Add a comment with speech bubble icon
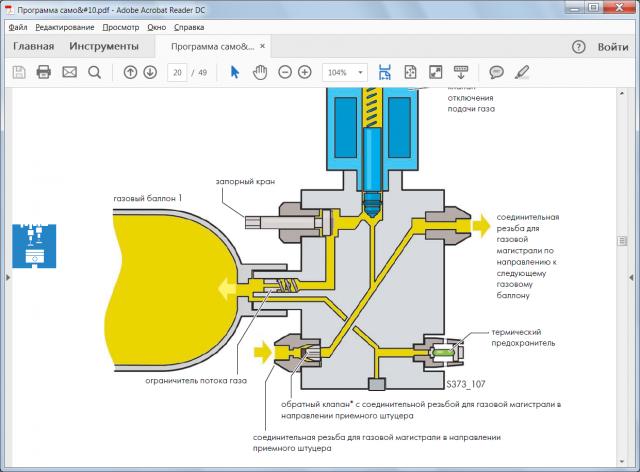Screen dimensions: 640x472 tap(496, 72)
